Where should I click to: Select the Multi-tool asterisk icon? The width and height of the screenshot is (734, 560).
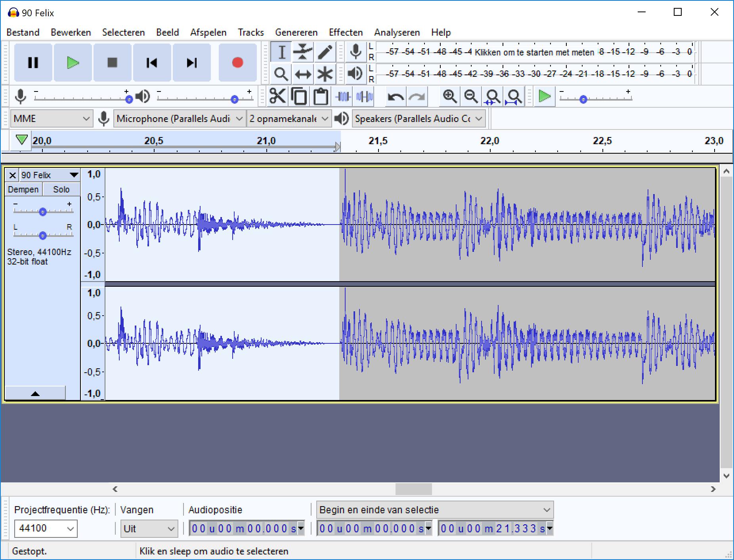point(325,74)
